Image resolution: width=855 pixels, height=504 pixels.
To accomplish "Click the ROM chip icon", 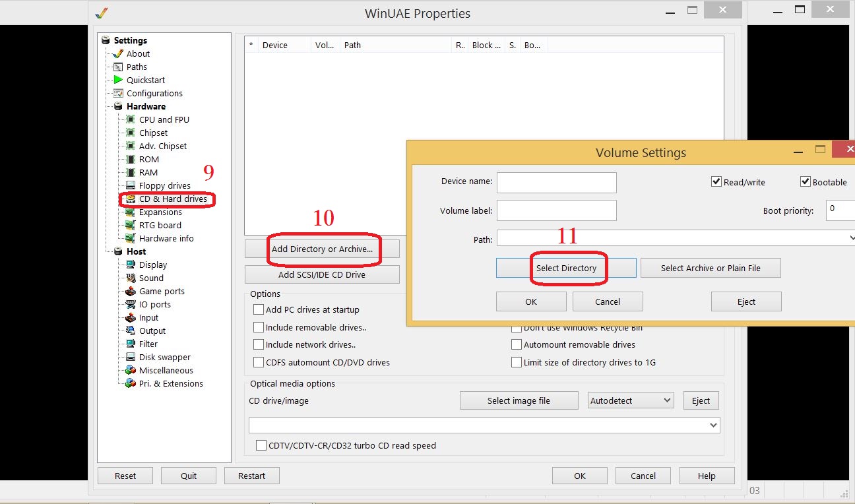I will pyautogui.click(x=131, y=159).
